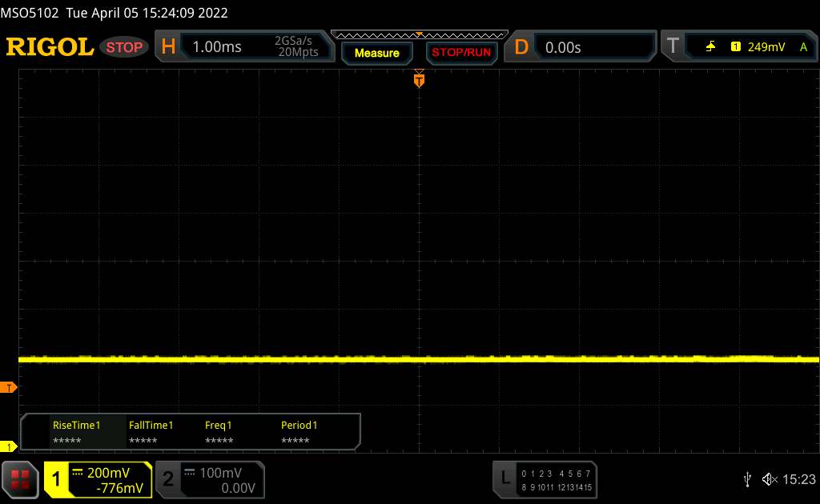Toggle channel 2 button
820x504 pixels.
[x=168, y=479]
